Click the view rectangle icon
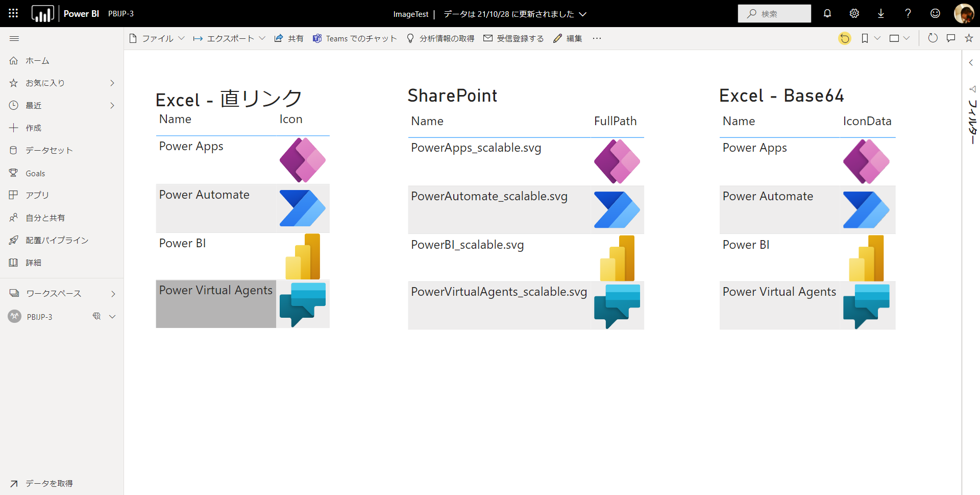This screenshot has height=495, width=980. [x=894, y=38]
